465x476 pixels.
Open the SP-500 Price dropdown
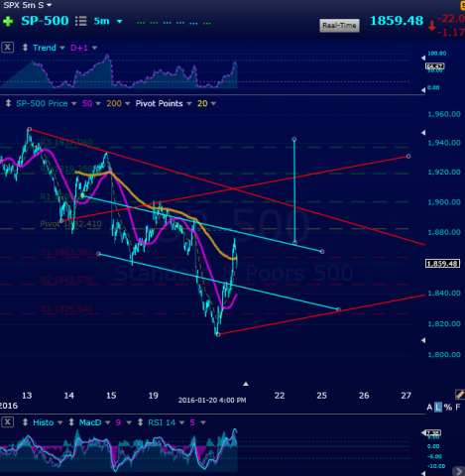point(74,104)
